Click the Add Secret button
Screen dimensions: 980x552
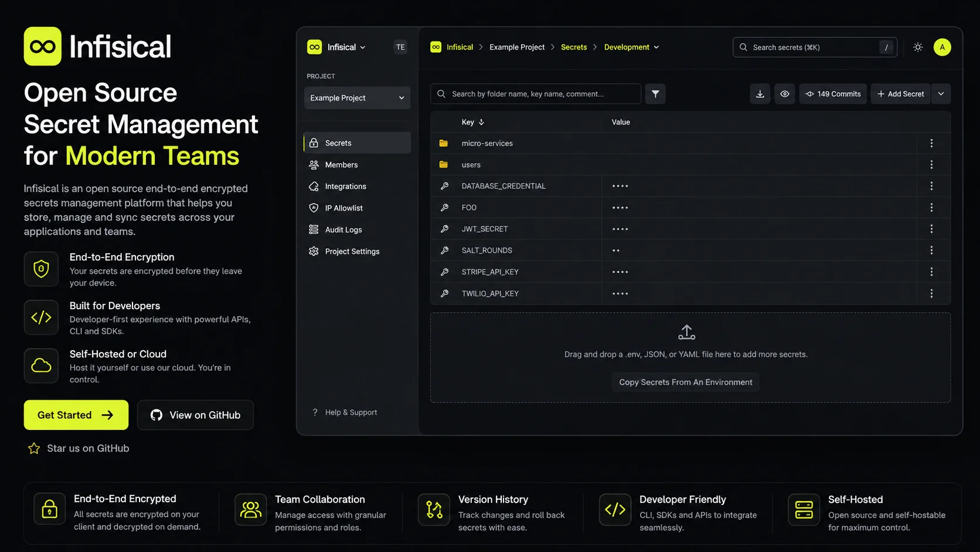tap(900, 94)
